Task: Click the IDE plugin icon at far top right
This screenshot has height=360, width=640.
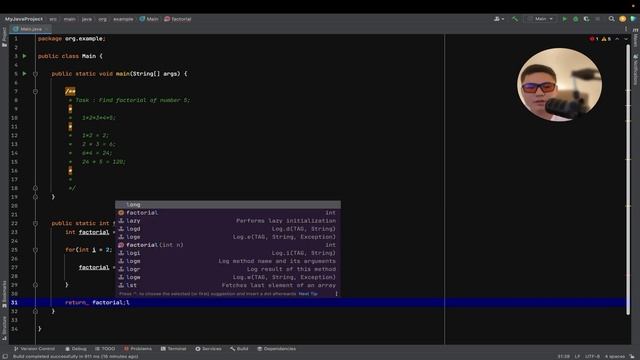Action: pos(633,19)
